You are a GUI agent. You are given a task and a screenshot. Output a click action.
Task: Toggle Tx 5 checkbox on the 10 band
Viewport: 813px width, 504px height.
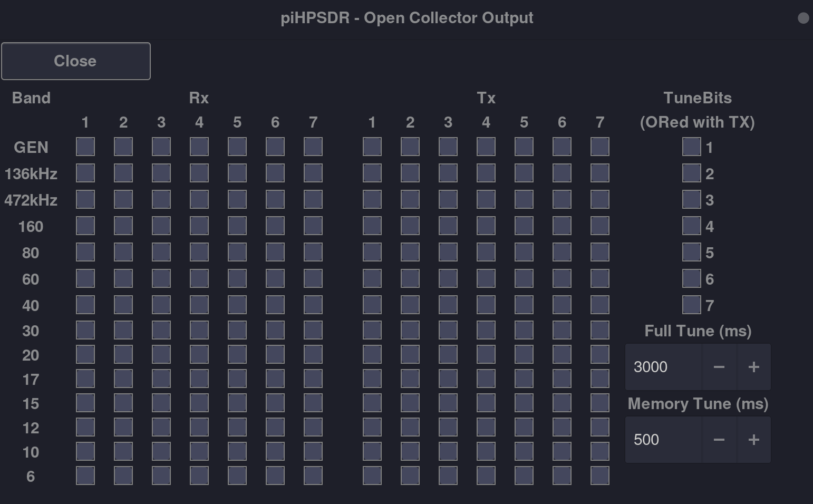point(524,451)
